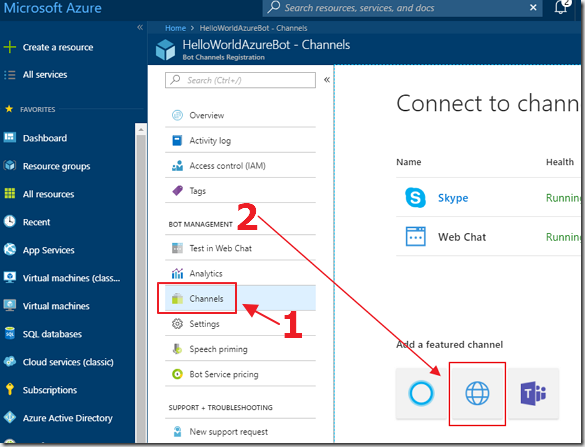Click the Recent clock icon
The width and height of the screenshot is (585, 447).
[10, 222]
